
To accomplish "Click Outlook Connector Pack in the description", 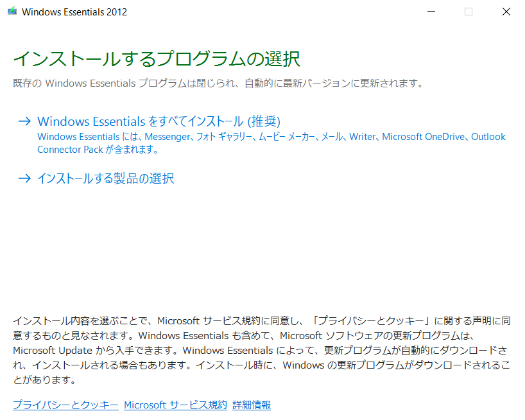I will [x=71, y=150].
